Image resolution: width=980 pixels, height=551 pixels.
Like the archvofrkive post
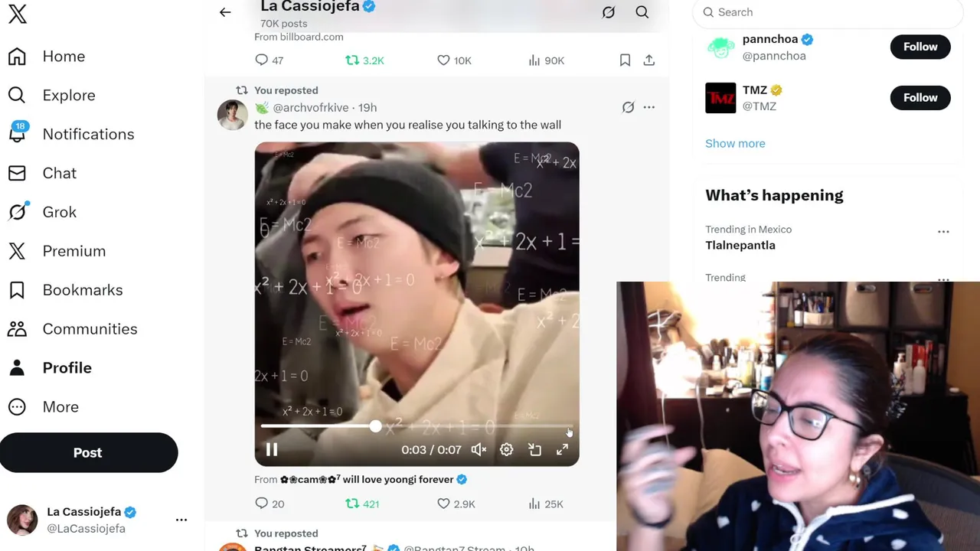[456, 504]
